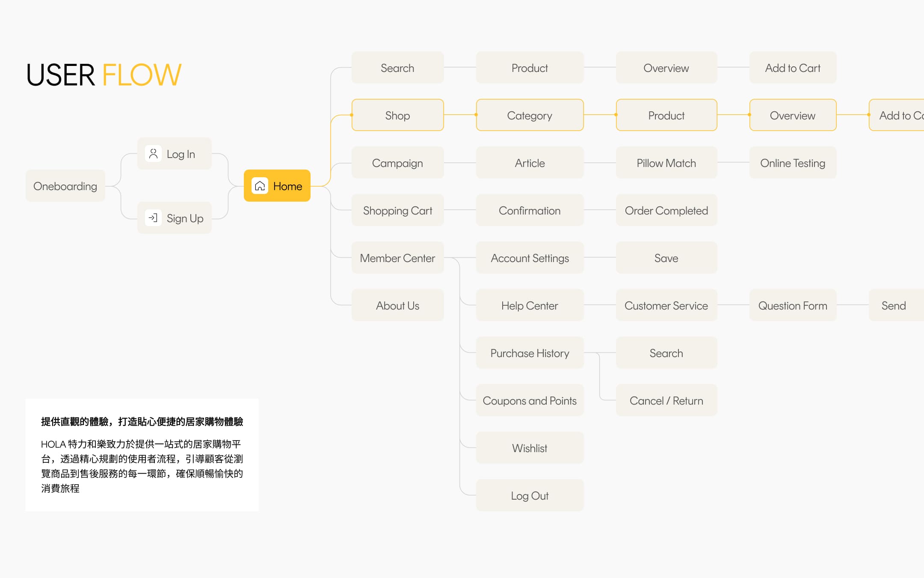Click the Cancel / Return node
Image resolution: width=924 pixels, height=578 pixels.
666,400
